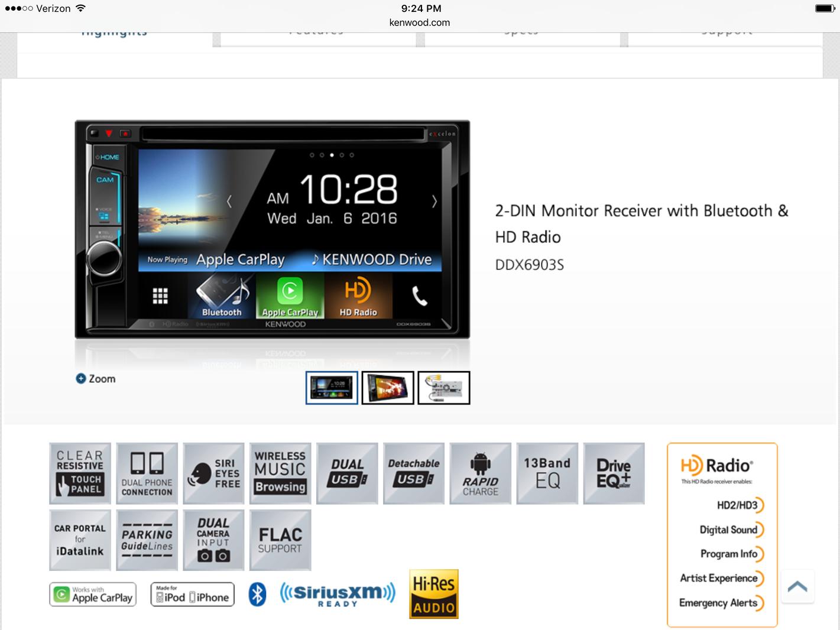This screenshot has width=840, height=630.
Task: Click the Hi-Res Audio logo
Action: click(434, 594)
